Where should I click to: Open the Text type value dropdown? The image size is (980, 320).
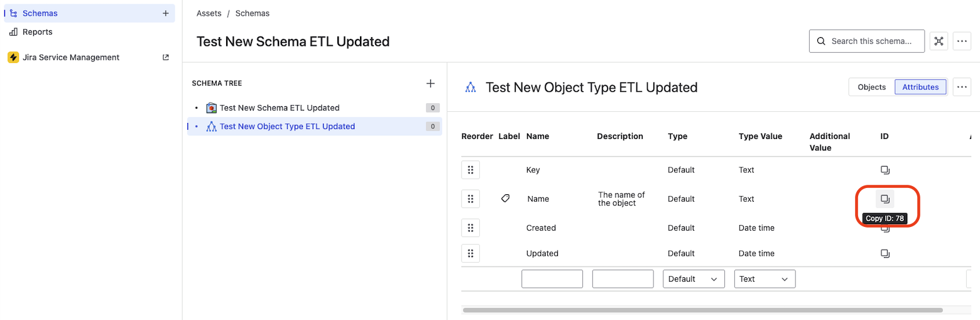(x=765, y=279)
